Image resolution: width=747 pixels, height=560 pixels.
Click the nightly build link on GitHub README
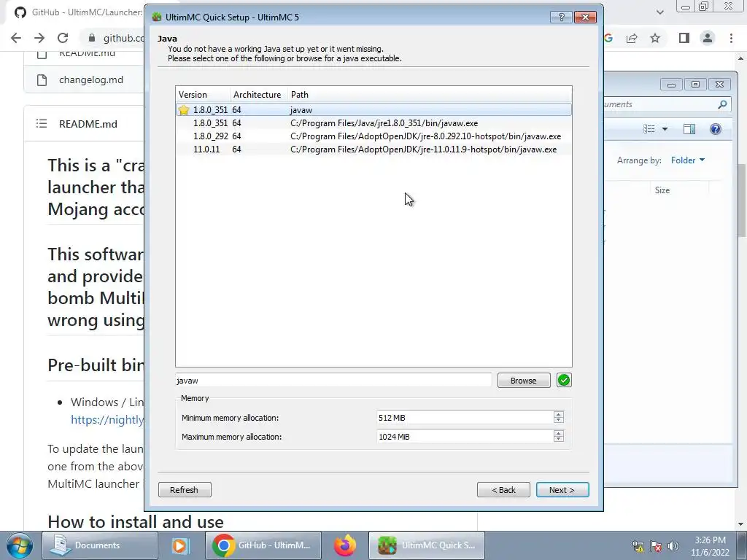pos(107,419)
